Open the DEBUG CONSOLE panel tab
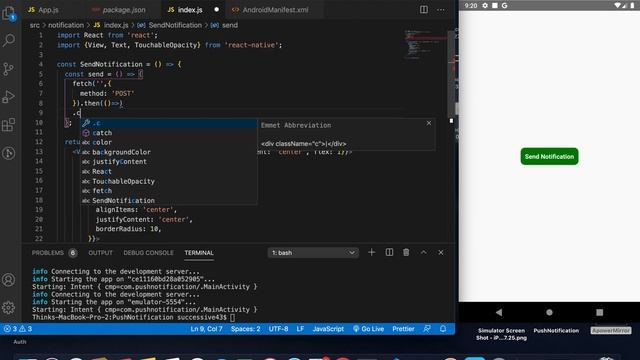 pos(149,253)
